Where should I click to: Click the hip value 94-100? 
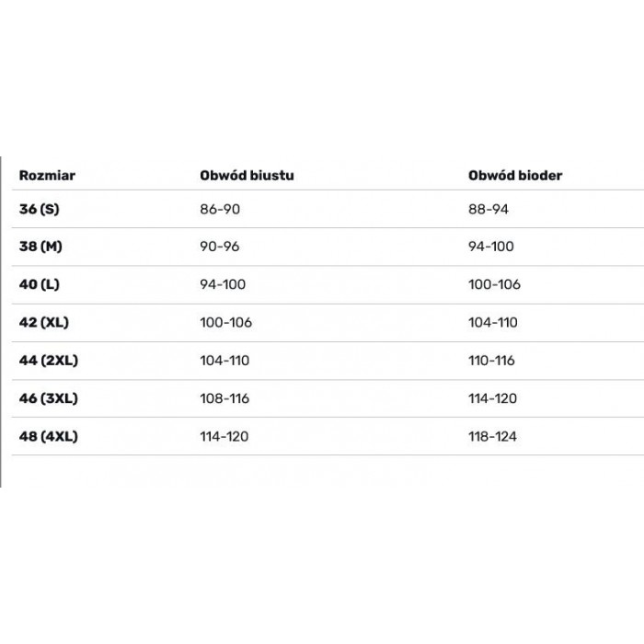tap(490, 247)
